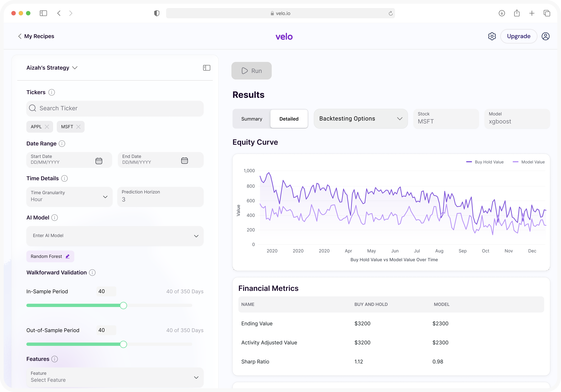Click the 0.98 Sharp Ratio value
561x392 pixels.
pyautogui.click(x=438, y=362)
